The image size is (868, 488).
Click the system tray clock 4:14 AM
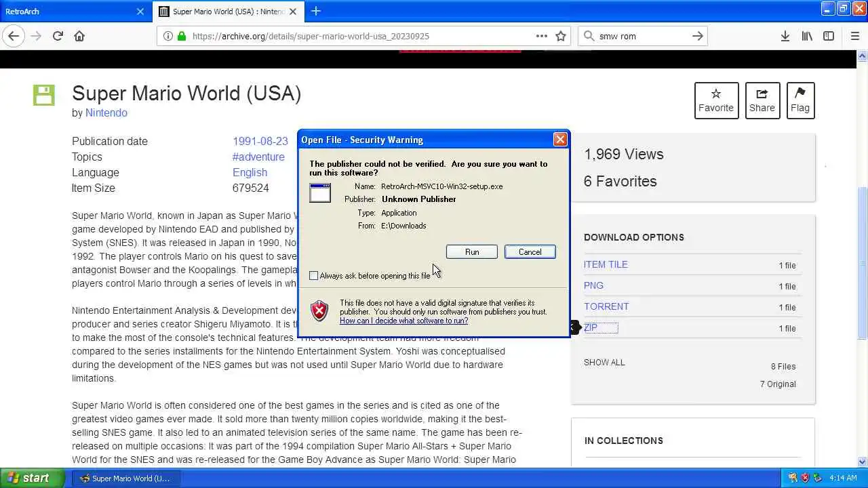click(x=843, y=479)
